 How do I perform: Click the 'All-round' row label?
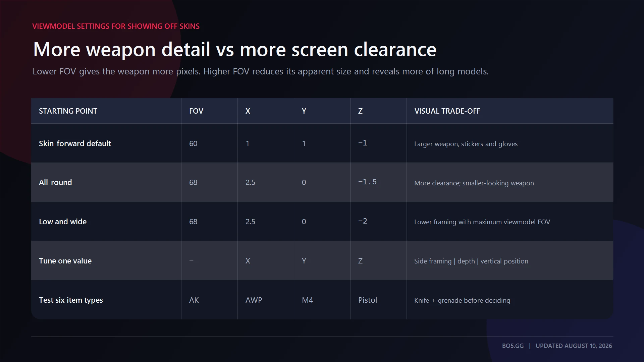[55, 182]
